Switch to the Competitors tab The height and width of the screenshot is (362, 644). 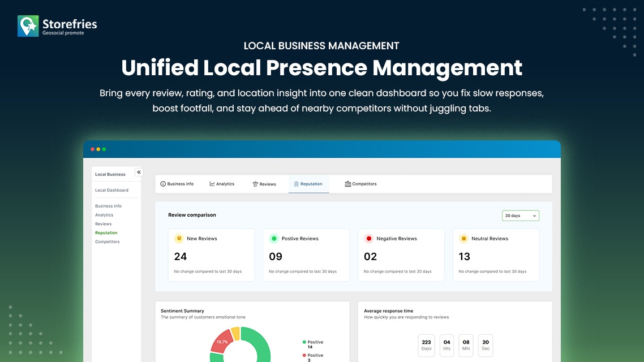tap(360, 184)
